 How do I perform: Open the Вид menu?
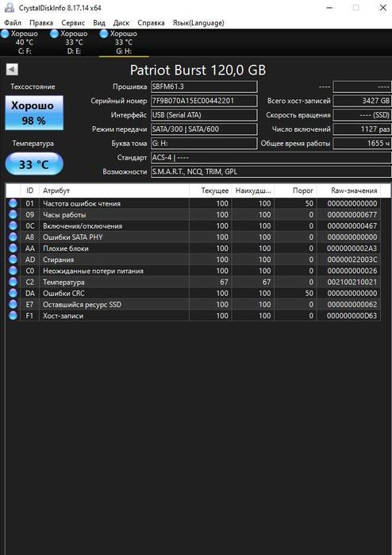click(99, 23)
